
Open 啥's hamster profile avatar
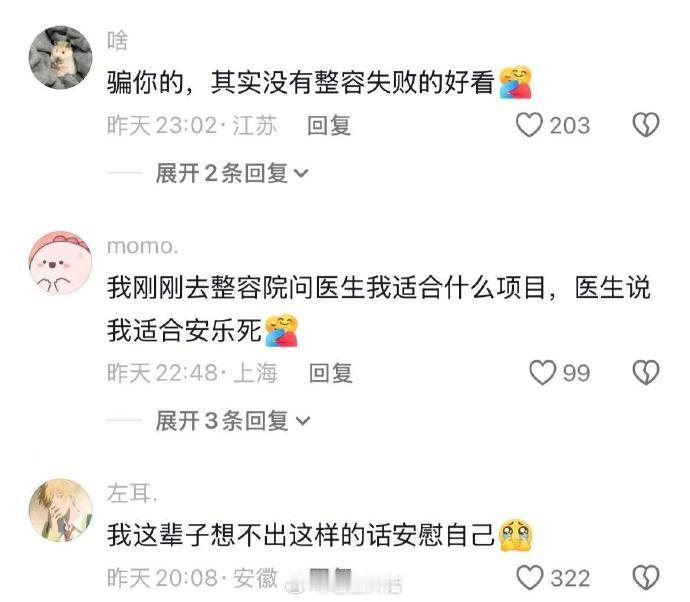(x=60, y=57)
